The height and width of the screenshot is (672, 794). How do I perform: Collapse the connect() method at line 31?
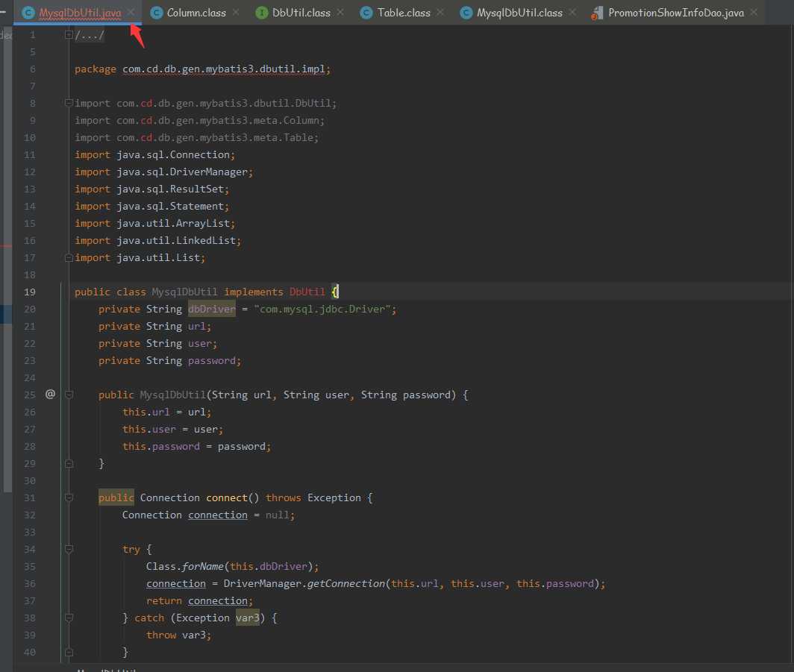point(69,498)
